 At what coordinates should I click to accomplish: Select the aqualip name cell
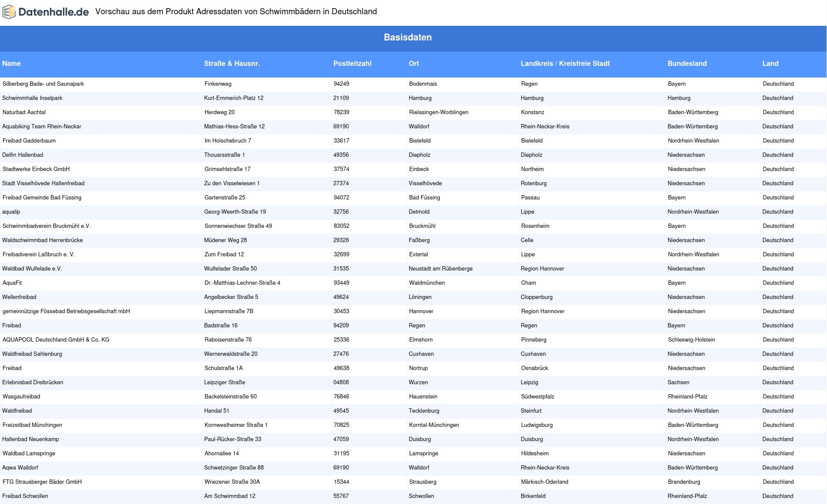click(11, 212)
